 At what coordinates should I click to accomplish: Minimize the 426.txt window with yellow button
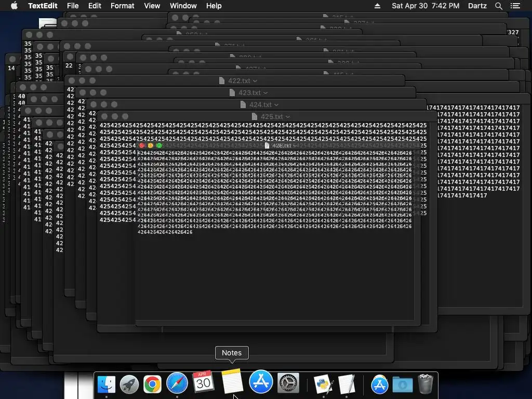click(150, 145)
